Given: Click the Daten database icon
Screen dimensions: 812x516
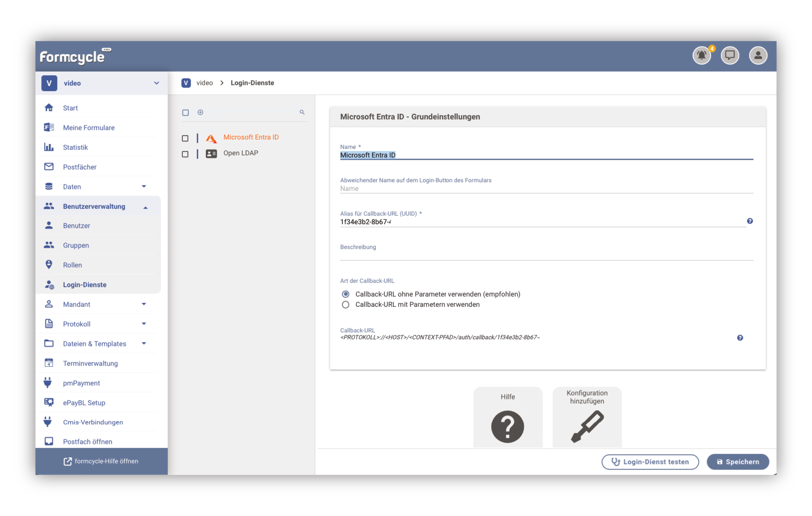Looking at the screenshot, I should pos(49,186).
